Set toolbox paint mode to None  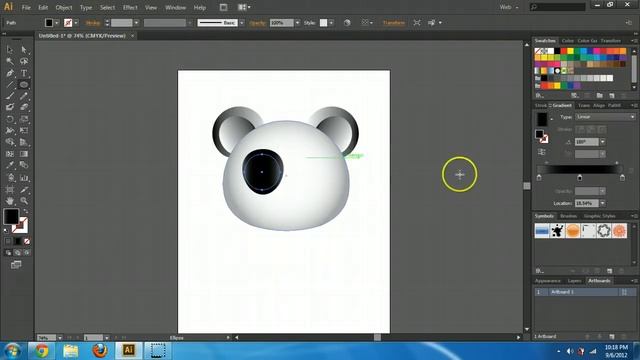coord(27,241)
